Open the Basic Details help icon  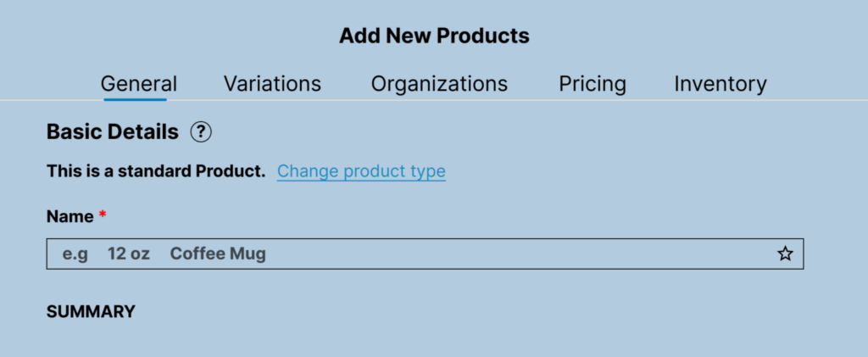coord(201,132)
